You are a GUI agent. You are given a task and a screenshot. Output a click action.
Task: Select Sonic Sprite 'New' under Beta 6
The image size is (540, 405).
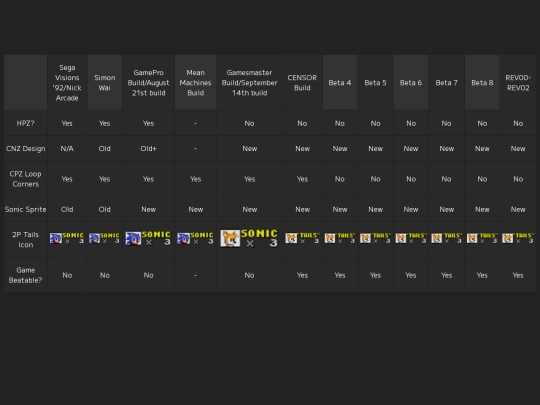click(411, 209)
